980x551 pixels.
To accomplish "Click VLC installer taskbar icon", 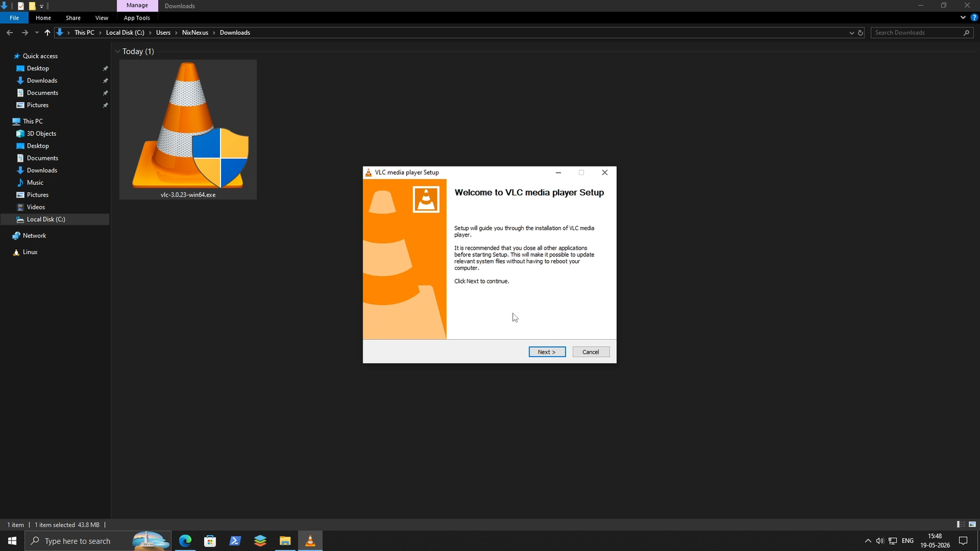I will [310, 541].
